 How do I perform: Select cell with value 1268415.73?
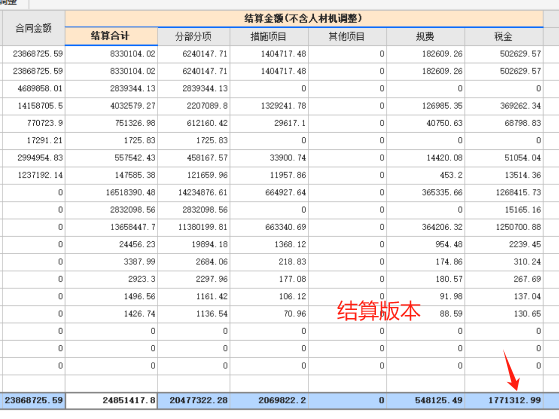504,193
